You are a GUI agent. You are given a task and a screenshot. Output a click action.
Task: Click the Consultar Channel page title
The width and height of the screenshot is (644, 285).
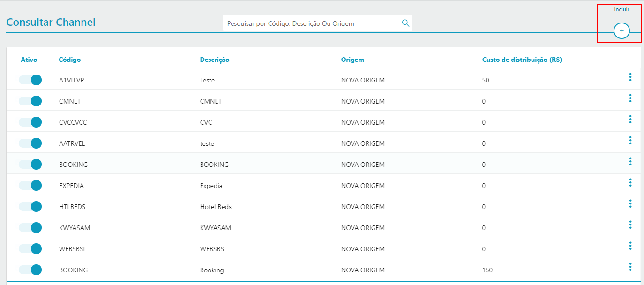[x=51, y=22]
